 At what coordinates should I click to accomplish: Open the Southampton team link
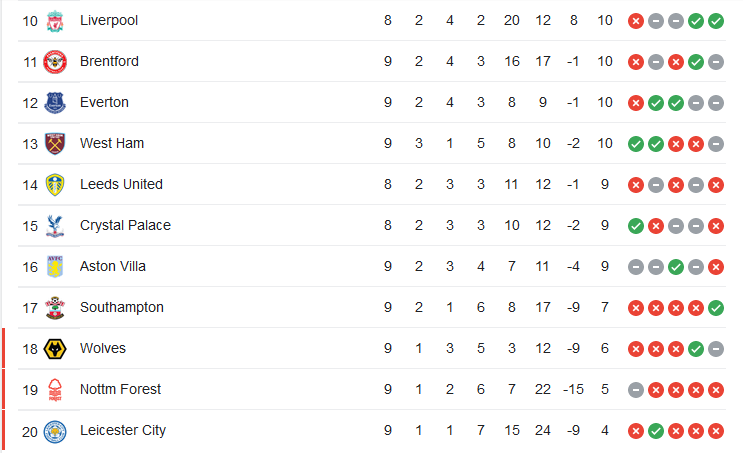122,307
